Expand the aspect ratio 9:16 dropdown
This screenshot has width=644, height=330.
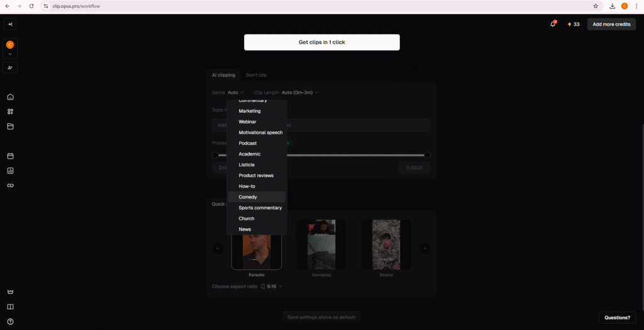(x=272, y=287)
